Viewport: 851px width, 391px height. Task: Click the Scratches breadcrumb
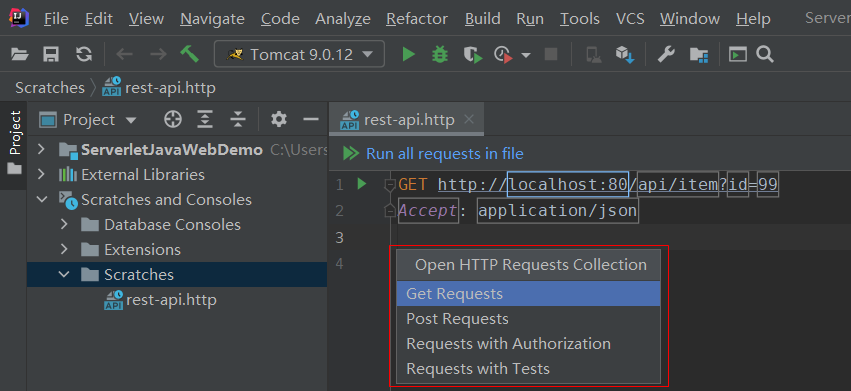click(x=50, y=88)
